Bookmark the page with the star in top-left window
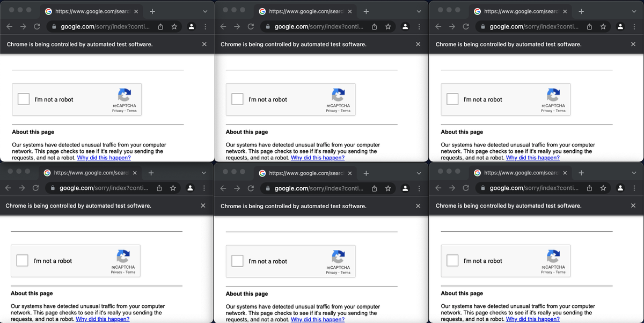The height and width of the screenshot is (323, 644). (x=174, y=26)
